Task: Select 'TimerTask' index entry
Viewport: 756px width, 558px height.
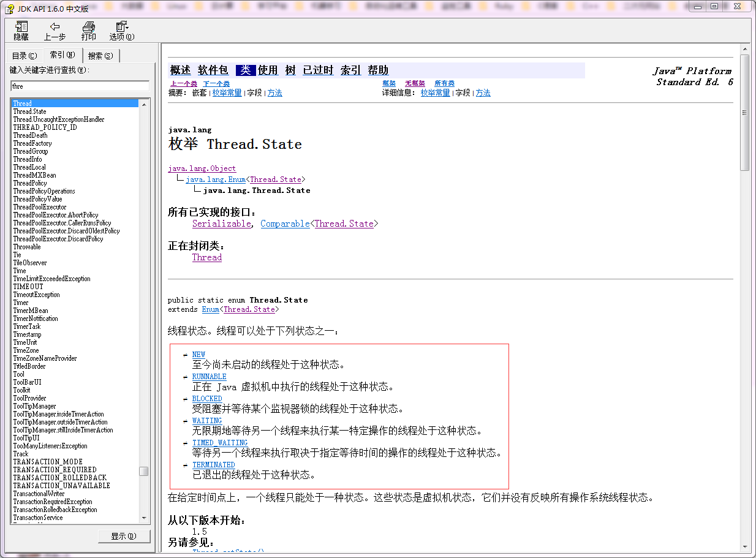Action: (27, 326)
